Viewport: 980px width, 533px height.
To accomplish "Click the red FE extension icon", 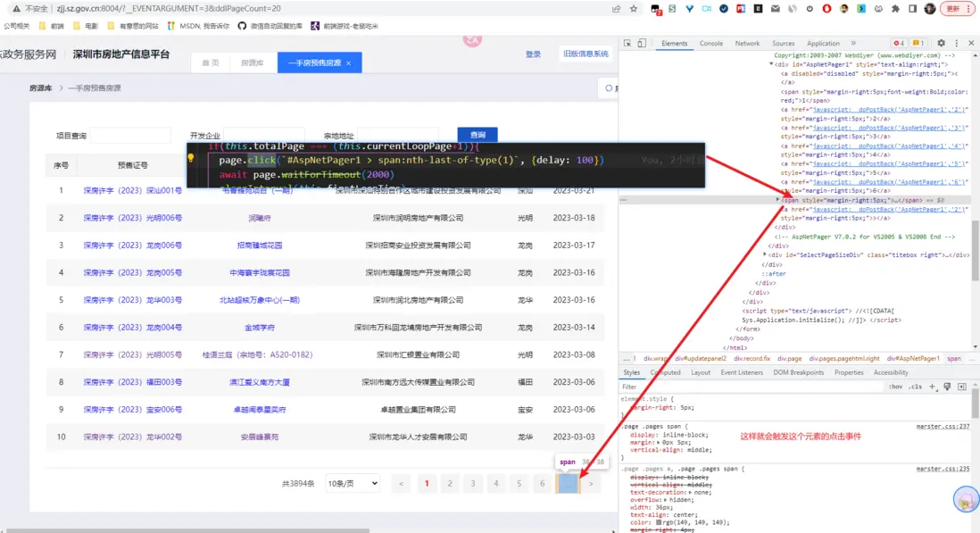I will tap(741, 9).
